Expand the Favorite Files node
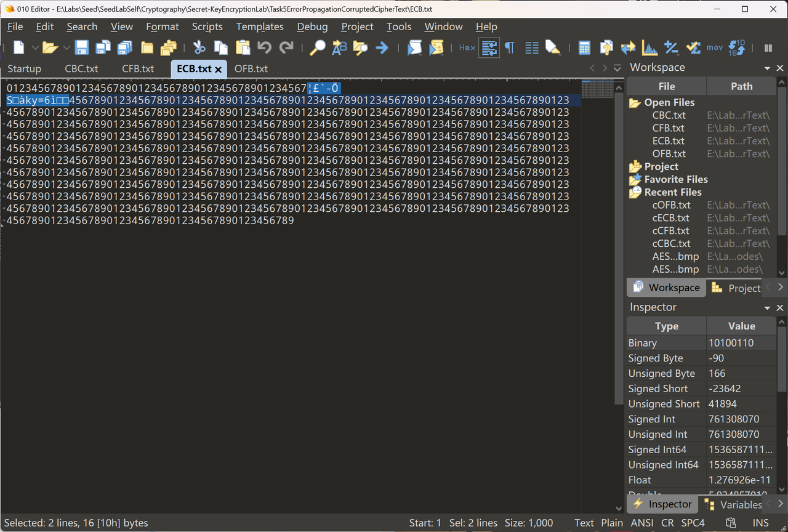The width and height of the screenshot is (788, 532). click(x=635, y=179)
